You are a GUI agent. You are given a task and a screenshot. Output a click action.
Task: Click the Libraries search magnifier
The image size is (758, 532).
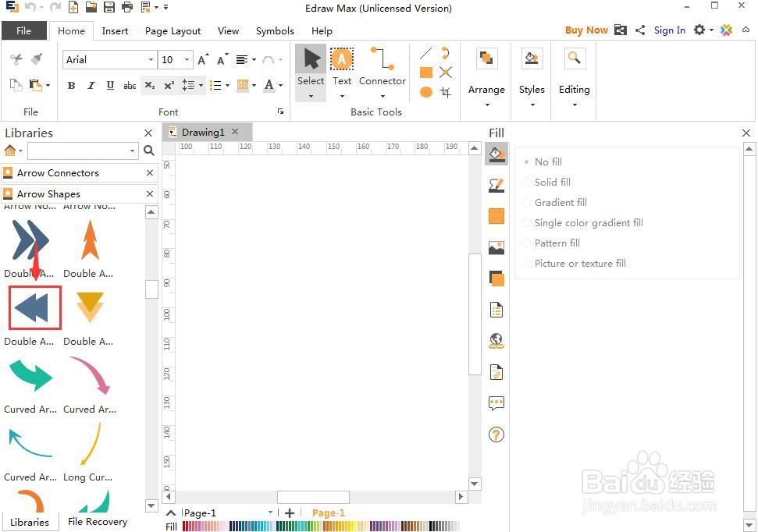click(x=149, y=151)
